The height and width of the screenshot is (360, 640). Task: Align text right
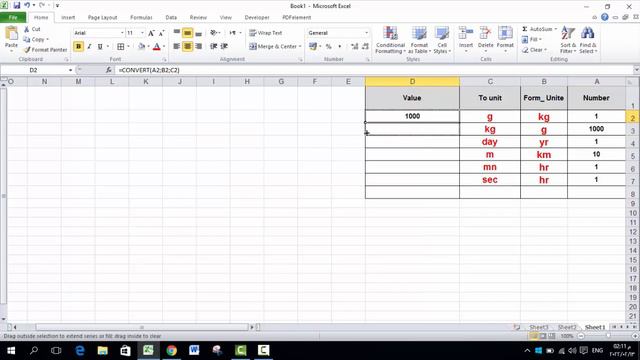coord(198,47)
